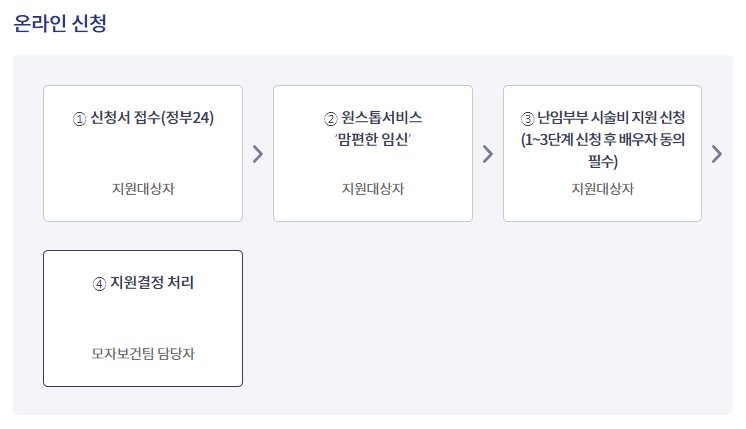The image size is (746, 429).
Task: Click 지원대상자 under 신청서 접수 card
Action: (143, 189)
